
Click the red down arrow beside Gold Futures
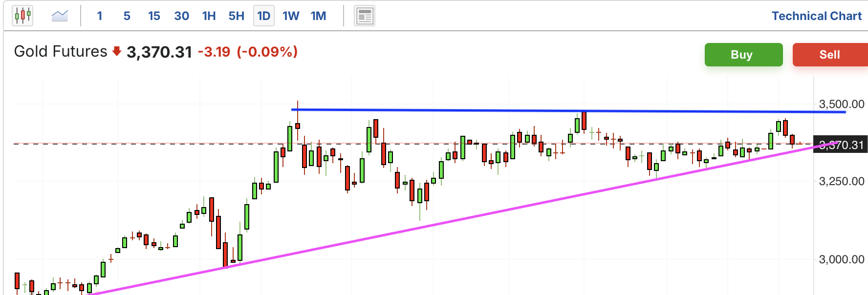(x=116, y=51)
